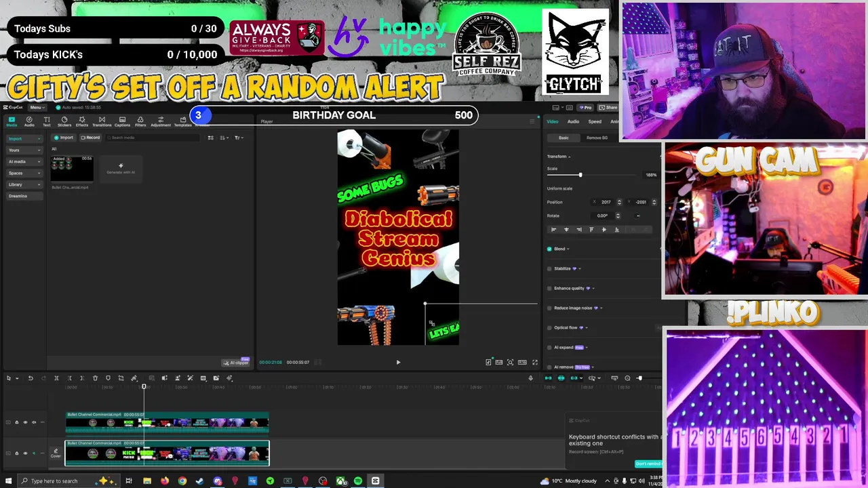Click the Windows Start button
This screenshot has height=488, width=868.
pyautogui.click(x=8, y=481)
